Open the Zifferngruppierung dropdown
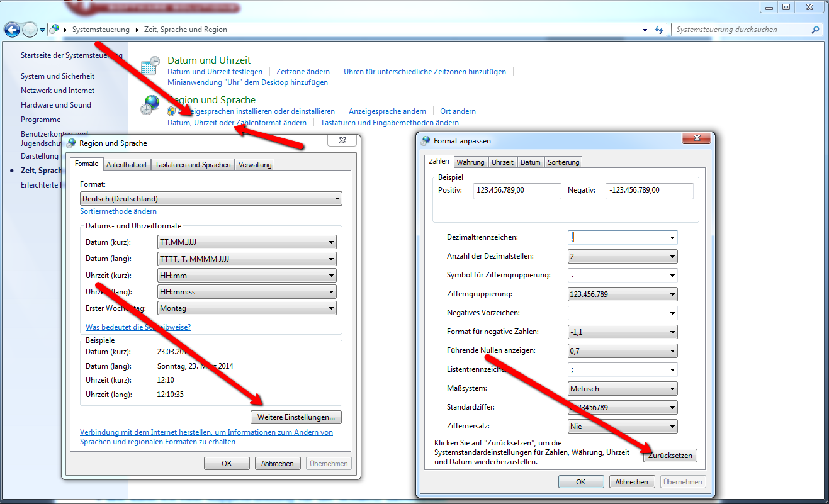Viewport: 829px width, 504px height. tap(623, 294)
